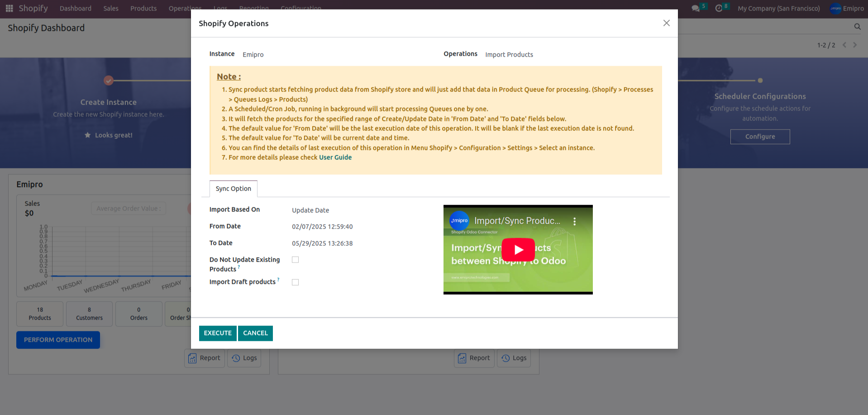Viewport: 868px width, 415px height.
Task: Click the Emipro channel logo on video
Action: (x=459, y=221)
